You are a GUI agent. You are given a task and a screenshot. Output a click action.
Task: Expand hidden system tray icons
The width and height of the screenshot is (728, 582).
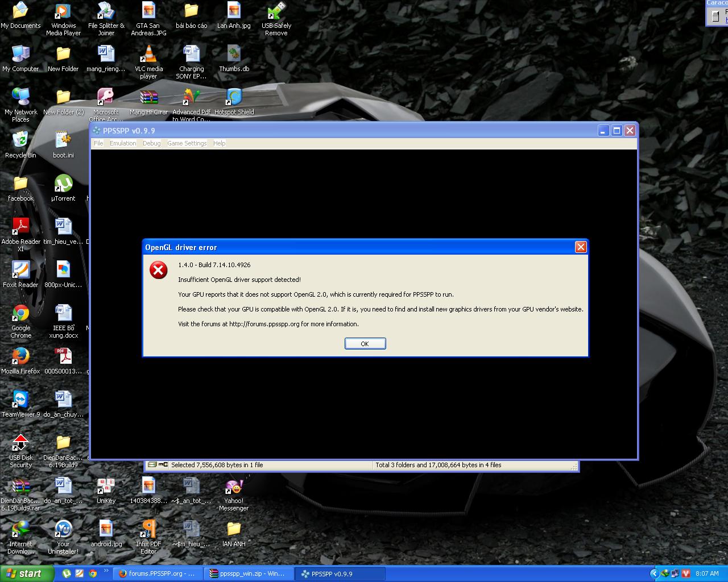(654, 573)
